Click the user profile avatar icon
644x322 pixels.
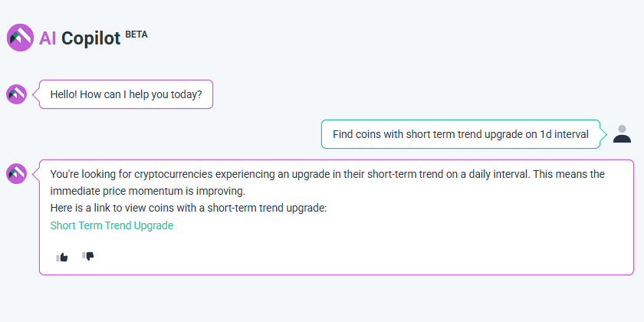coord(622,133)
